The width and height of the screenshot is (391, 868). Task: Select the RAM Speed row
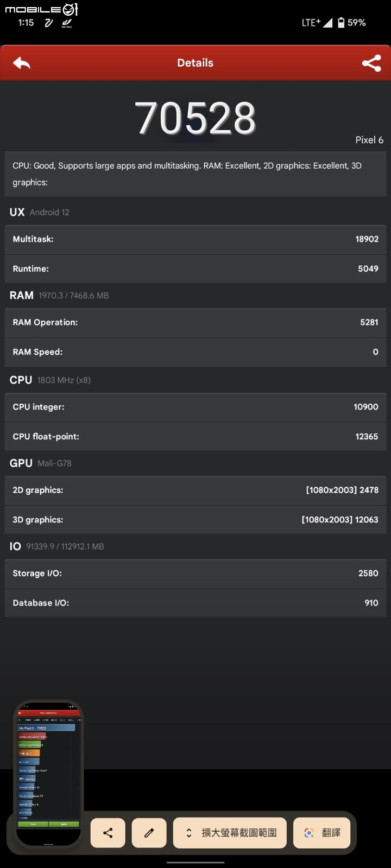[195, 352]
